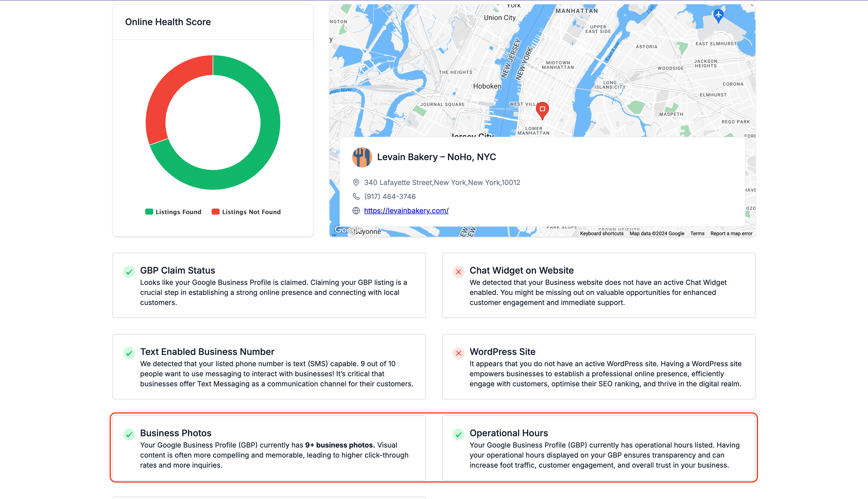Click the GBP Claim Status green checkmark
The image size is (868, 499).
(x=129, y=272)
